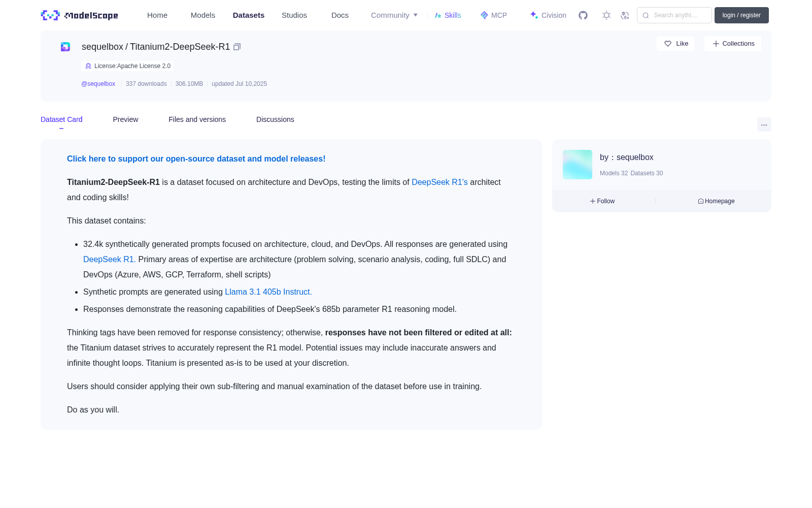
Task: Open the DeepSeek R1's link
Action: (x=439, y=182)
